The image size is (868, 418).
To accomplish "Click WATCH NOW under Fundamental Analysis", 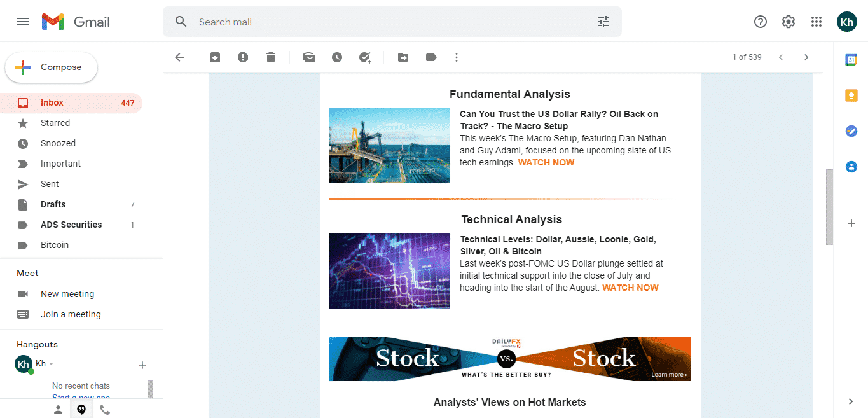I will click(546, 162).
